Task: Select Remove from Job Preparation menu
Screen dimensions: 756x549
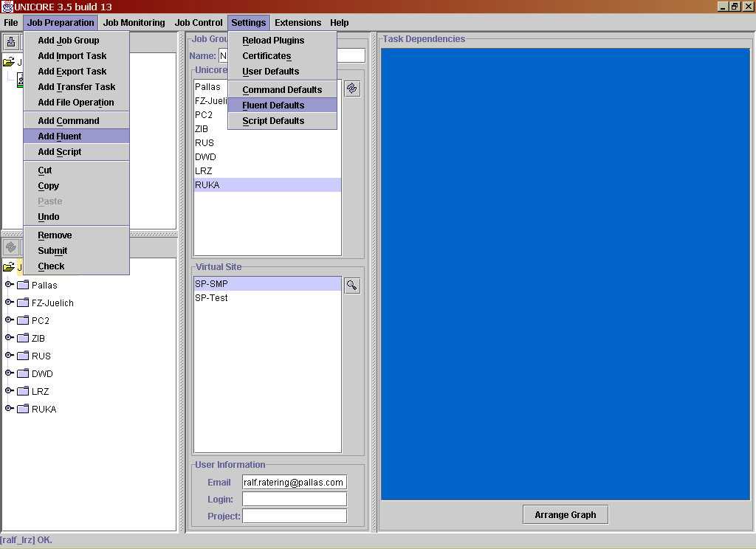Action: pos(77,235)
